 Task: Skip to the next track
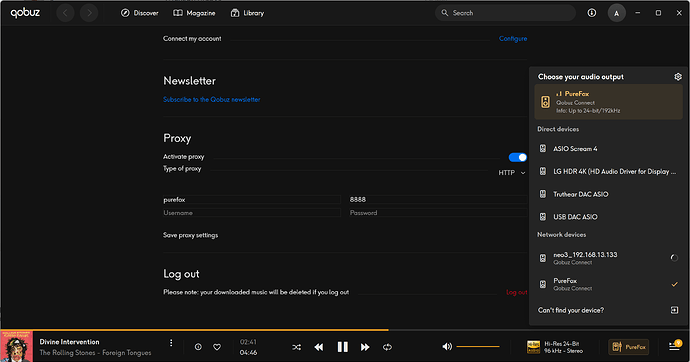click(x=365, y=347)
